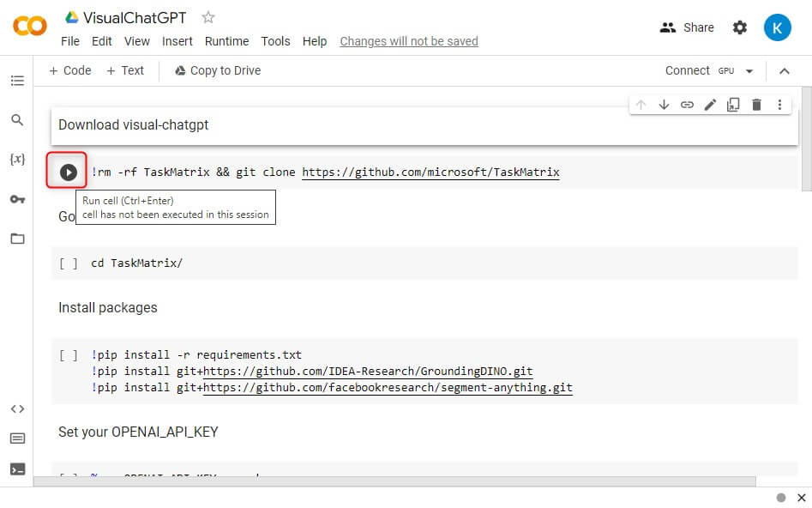The height and width of the screenshot is (508, 812).
Task: Click '!pip install -r requirements.txt' line
Action: point(196,355)
